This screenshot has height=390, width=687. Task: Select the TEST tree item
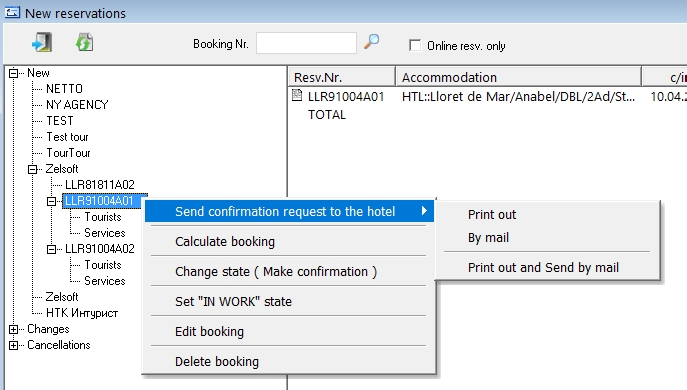(60, 121)
